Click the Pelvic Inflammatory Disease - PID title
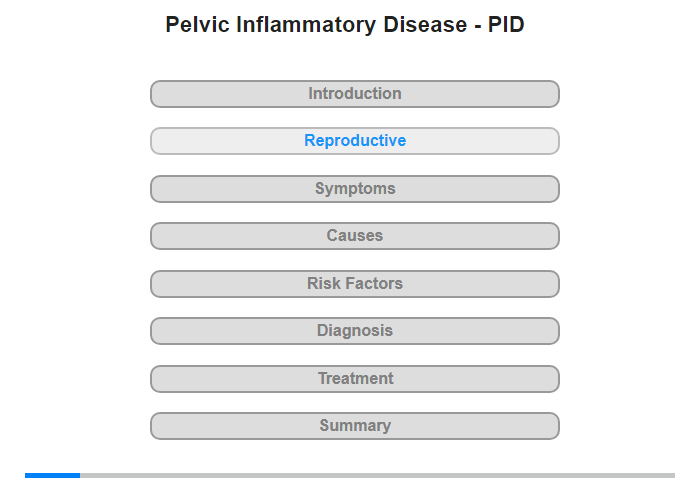This screenshot has height=480, width=700. pos(345,25)
